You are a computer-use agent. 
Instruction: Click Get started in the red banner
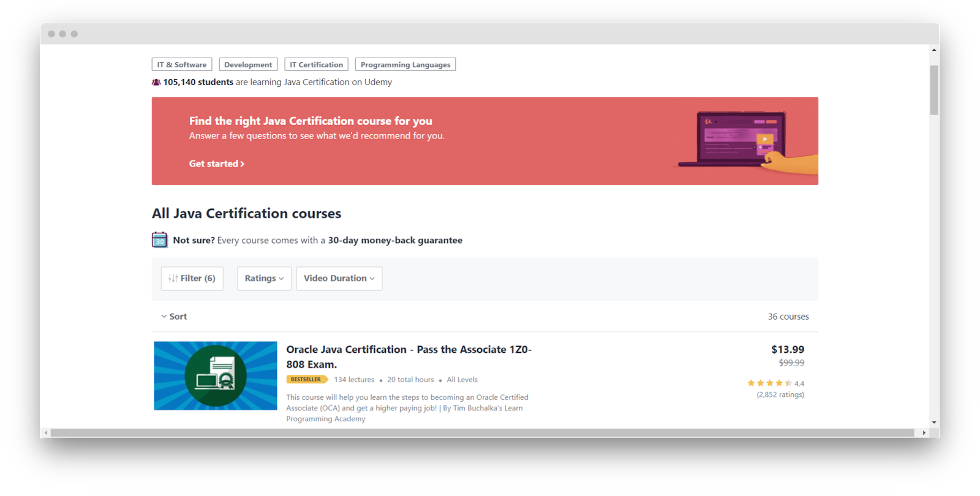(216, 163)
